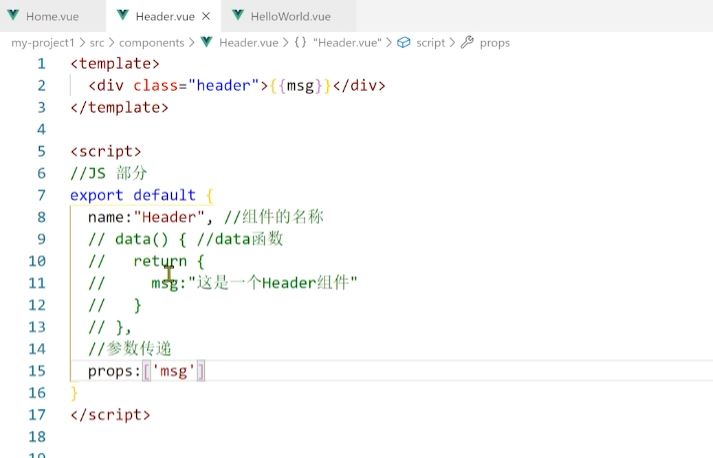Screen dimensions: 713x458
Task: Switch to the Home.vue tab
Action: click(52, 16)
